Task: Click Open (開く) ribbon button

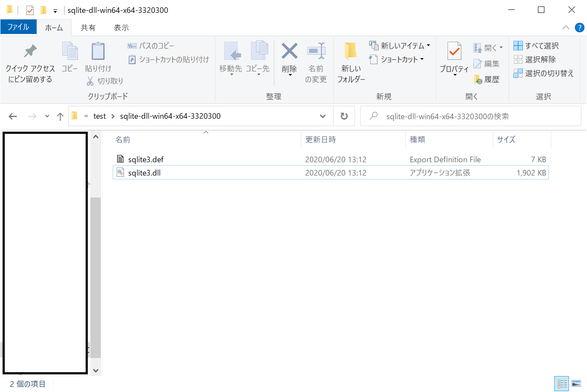Action: [x=488, y=47]
